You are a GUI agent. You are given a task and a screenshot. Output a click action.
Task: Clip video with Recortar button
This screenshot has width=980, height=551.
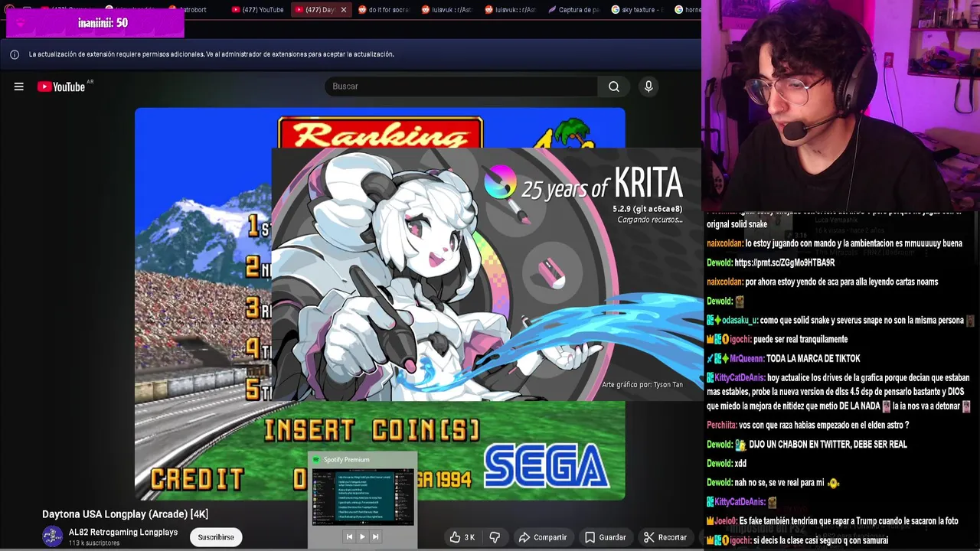click(x=665, y=537)
